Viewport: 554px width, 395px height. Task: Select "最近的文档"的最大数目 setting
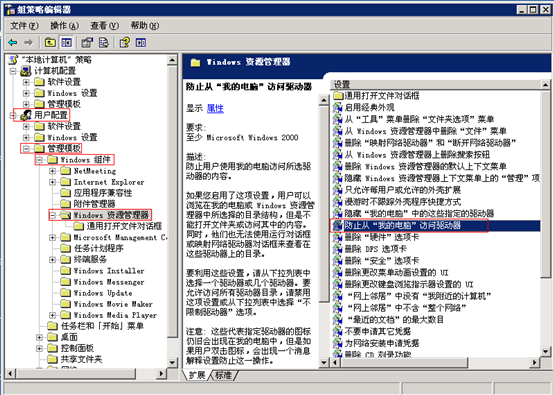(x=394, y=320)
